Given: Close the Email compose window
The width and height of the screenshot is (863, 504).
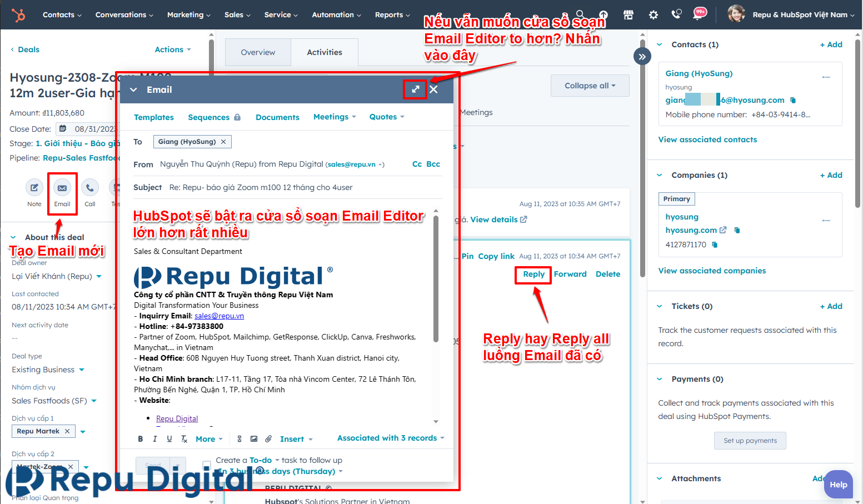Looking at the screenshot, I should 434,89.
